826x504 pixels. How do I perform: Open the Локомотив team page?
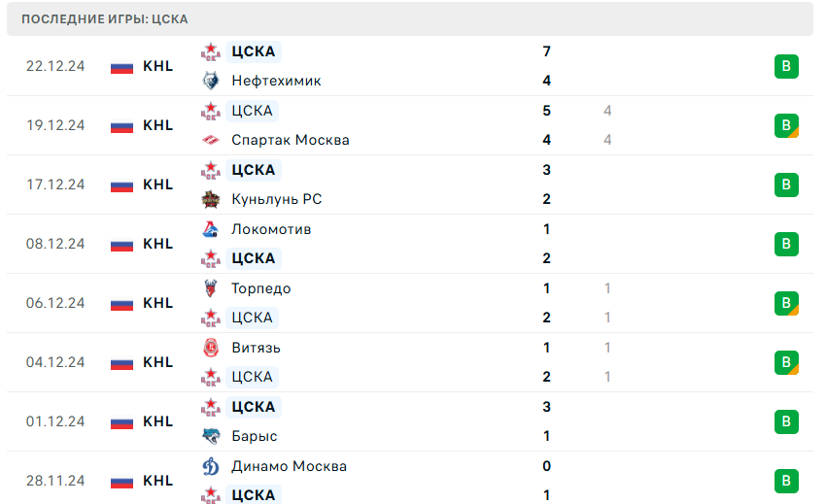[x=271, y=229]
